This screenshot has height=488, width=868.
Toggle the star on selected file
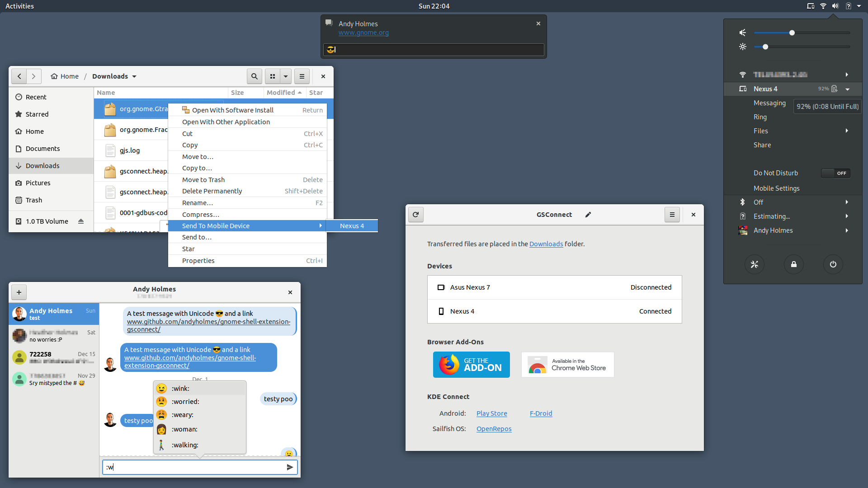click(x=187, y=249)
